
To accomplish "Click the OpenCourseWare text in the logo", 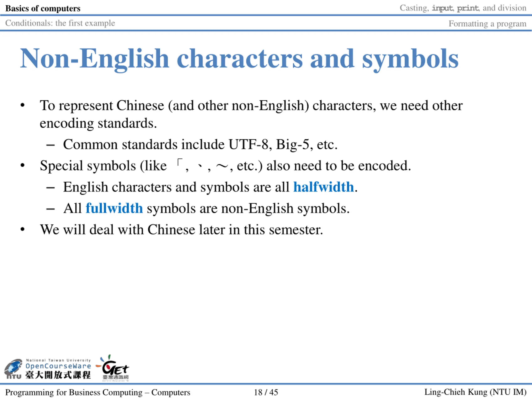I will pos(58,366).
